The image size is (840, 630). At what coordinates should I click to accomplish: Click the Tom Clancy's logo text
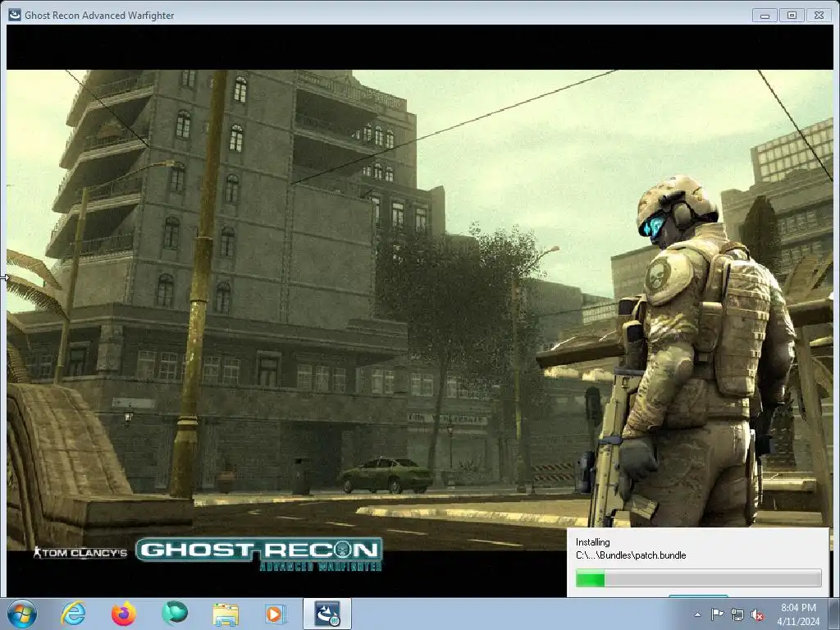[80, 552]
